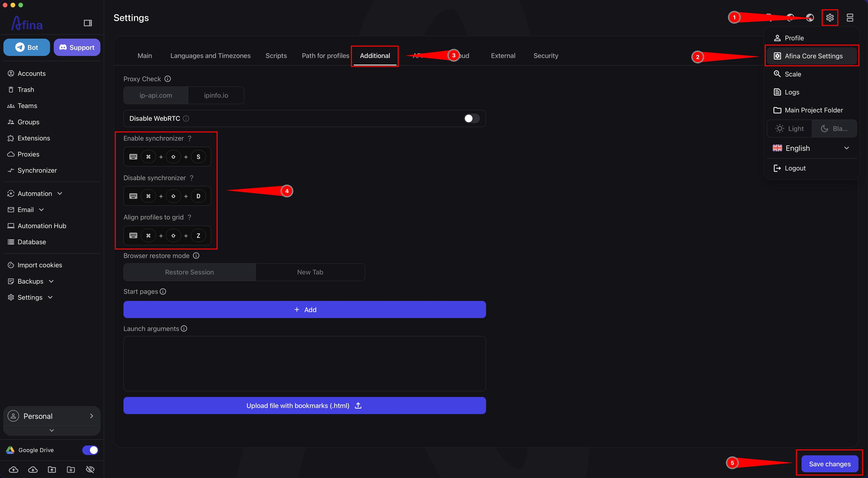Click Add under Start pages
Image resolution: width=868 pixels, height=478 pixels.
[x=305, y=310]
